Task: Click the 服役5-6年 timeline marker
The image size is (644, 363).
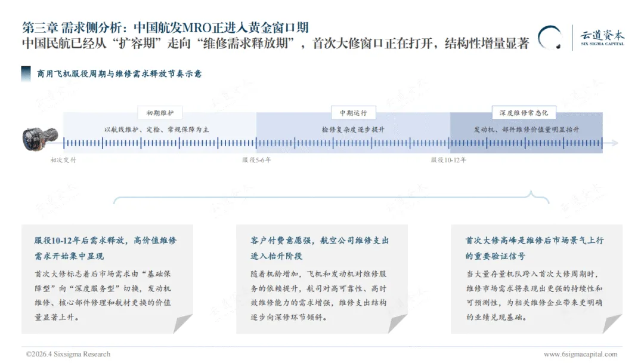Action: click(256, 160)
